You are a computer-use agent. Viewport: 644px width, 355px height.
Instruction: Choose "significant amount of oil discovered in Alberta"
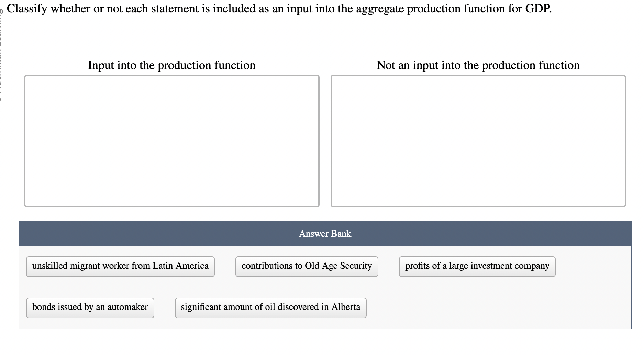[270, 307]
